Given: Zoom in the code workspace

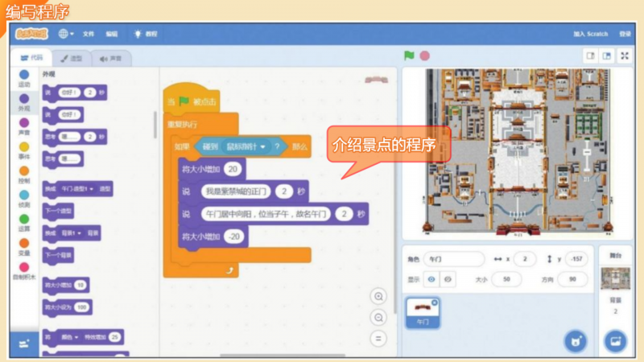Looking at the screenshot, I should (x=378, y=296).
